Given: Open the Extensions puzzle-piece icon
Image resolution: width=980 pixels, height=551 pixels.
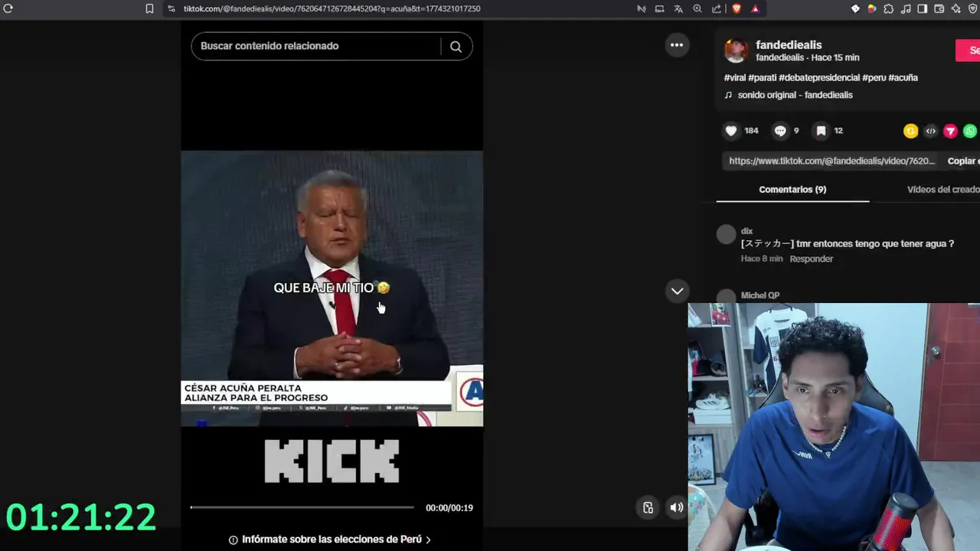Looking at the screenshot, I should click(888, 8).
